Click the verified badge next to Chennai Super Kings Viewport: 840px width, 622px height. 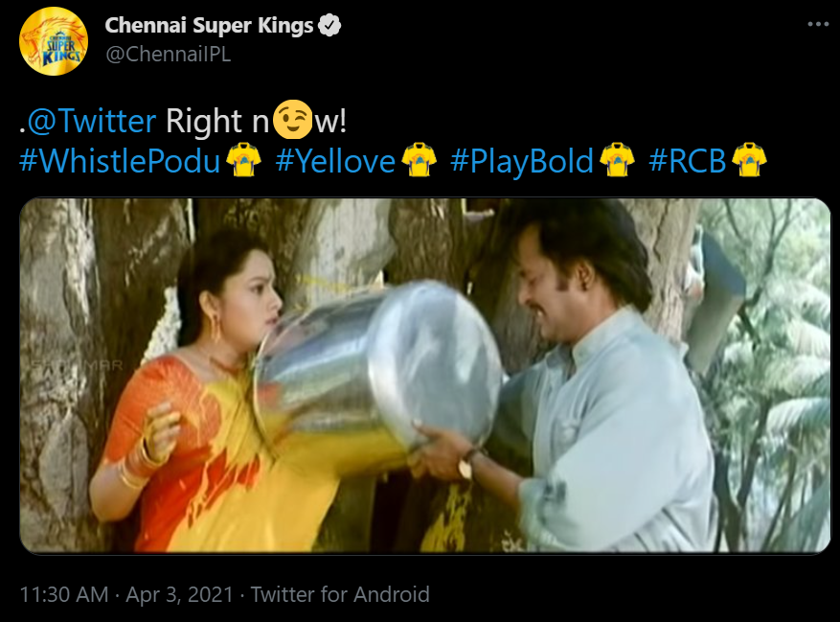(x=329, y=25)
